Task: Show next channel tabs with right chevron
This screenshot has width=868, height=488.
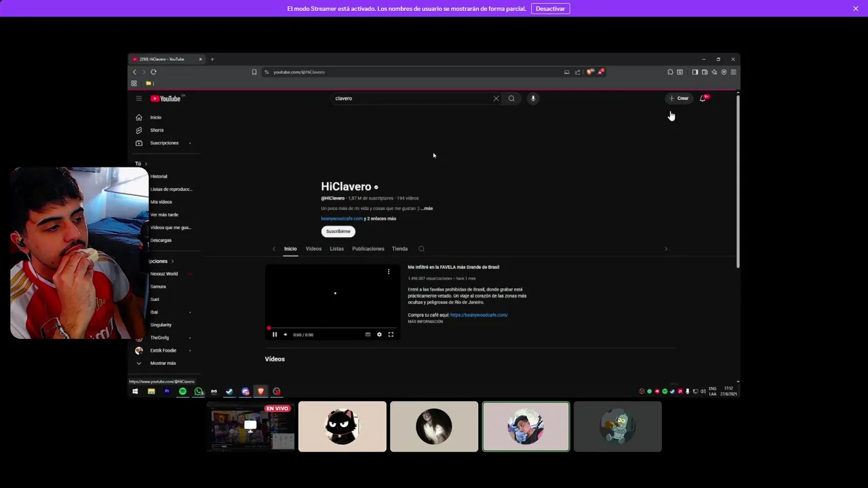Action: 666,249
